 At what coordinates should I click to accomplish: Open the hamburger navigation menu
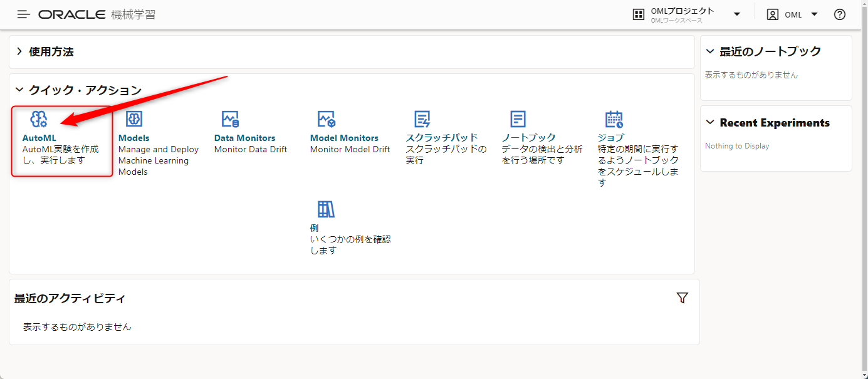pos(24,14)
